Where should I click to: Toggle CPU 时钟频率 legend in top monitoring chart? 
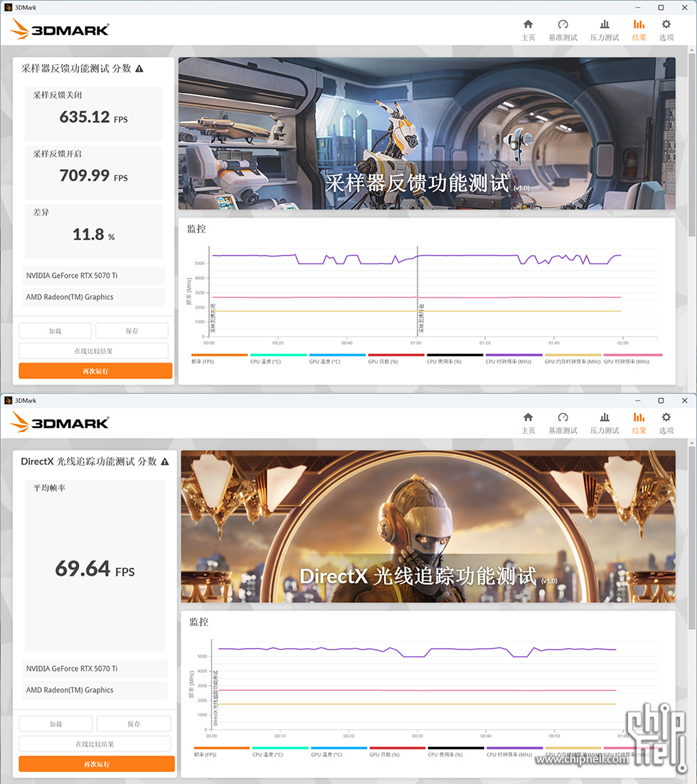coord(514,358)
